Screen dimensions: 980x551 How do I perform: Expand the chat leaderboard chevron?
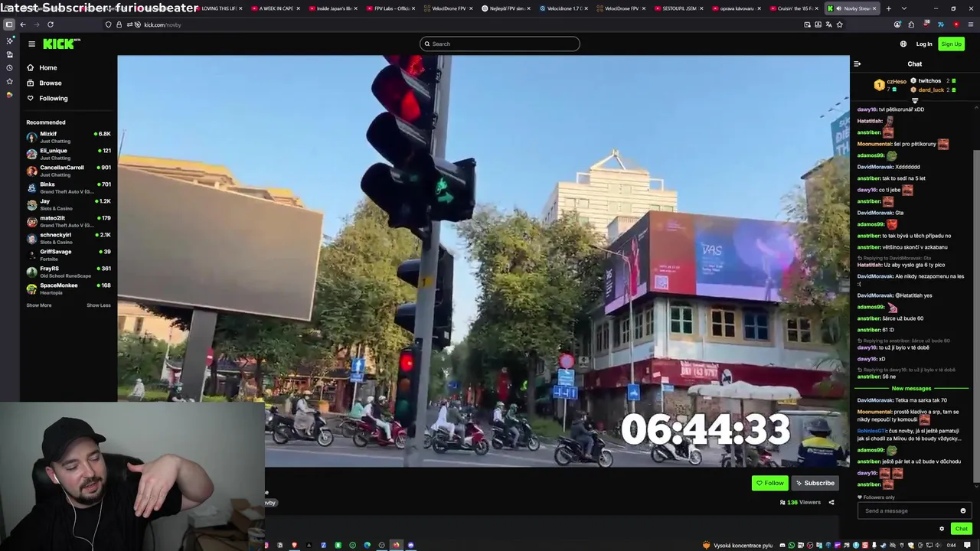pos(915,100)
